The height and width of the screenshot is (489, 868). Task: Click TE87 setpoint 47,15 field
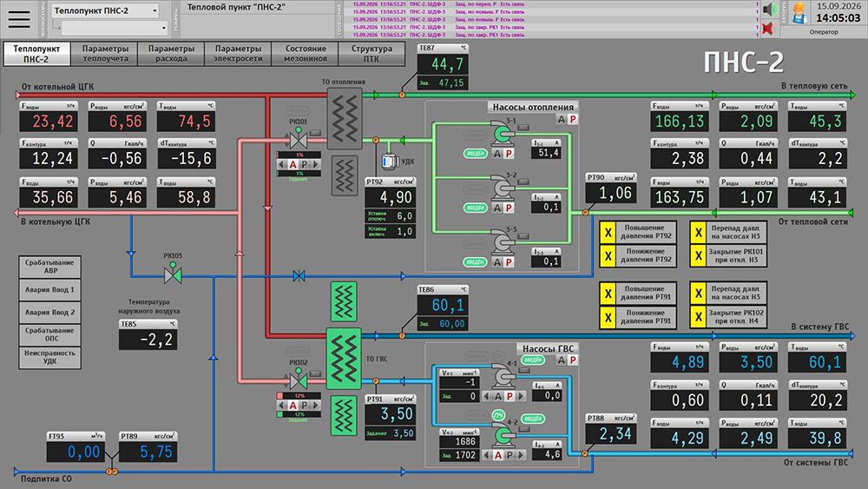point(443,83)
